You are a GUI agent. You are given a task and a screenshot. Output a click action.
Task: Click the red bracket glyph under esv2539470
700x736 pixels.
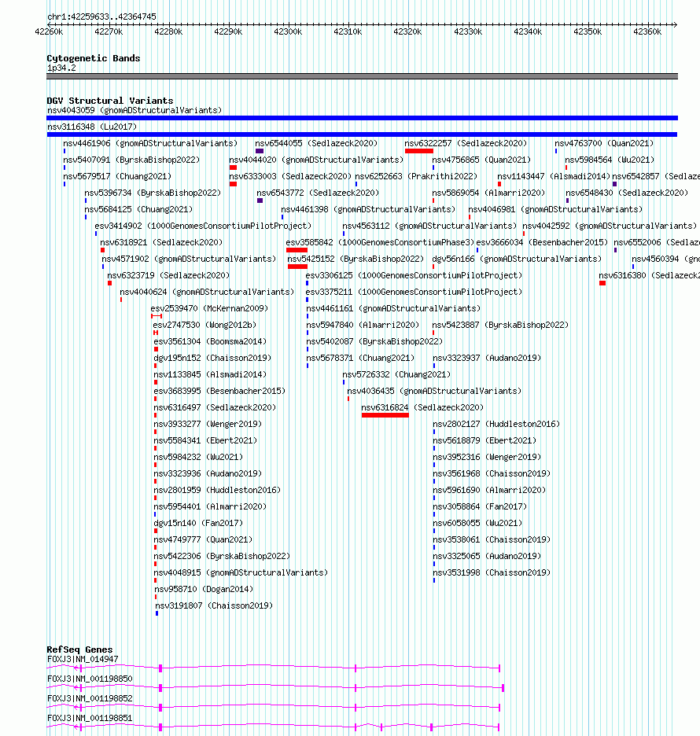point(157,316)
